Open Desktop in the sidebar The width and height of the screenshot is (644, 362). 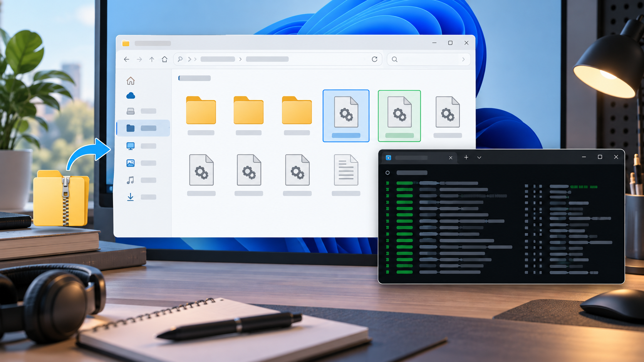(x=141, y=146)
